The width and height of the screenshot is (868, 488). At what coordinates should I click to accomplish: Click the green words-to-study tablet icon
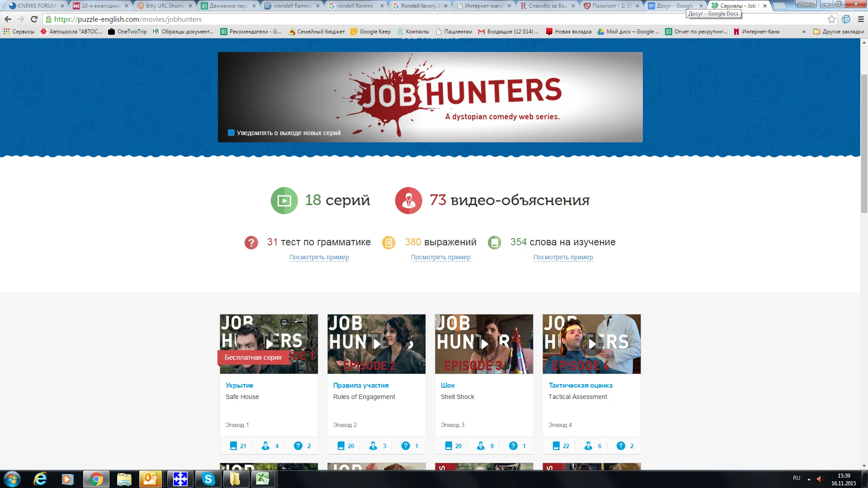tap(494, 243)
